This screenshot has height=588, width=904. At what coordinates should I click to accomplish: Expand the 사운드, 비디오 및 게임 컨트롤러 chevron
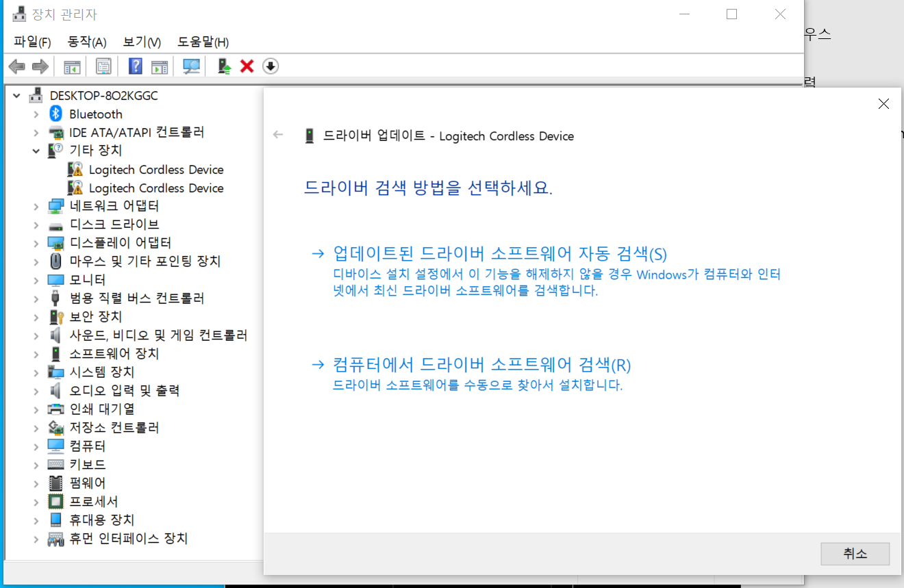coord(36,335)
